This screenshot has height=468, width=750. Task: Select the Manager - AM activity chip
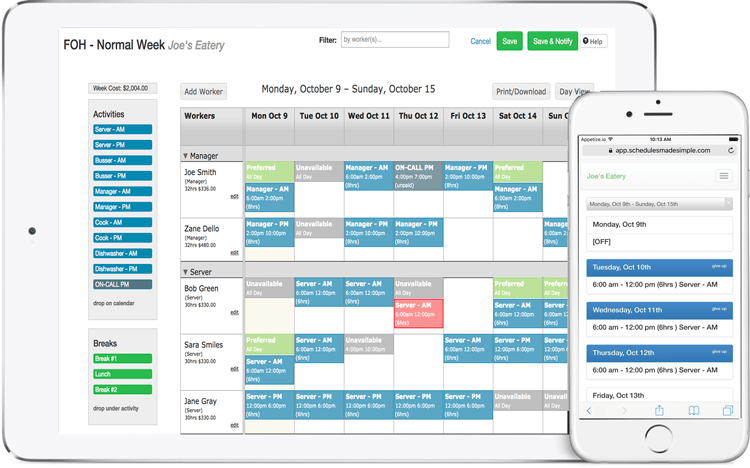(122, 191)
